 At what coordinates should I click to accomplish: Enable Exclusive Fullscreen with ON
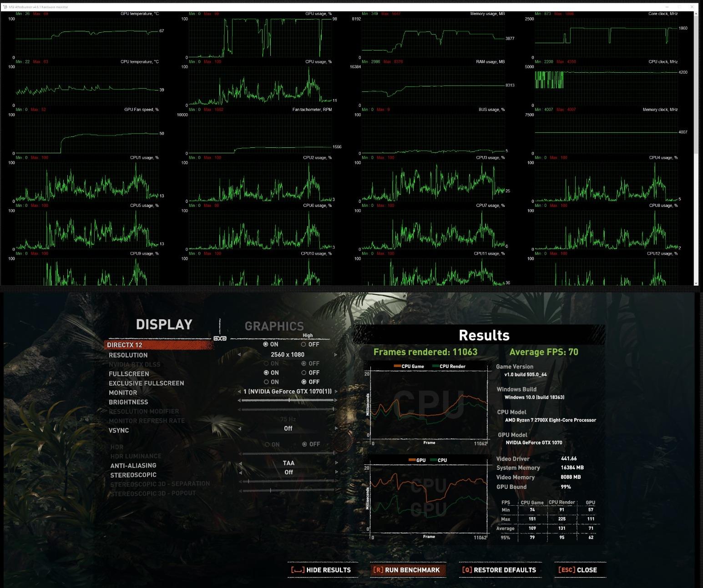pyautogui.click(x=271, y=382)
